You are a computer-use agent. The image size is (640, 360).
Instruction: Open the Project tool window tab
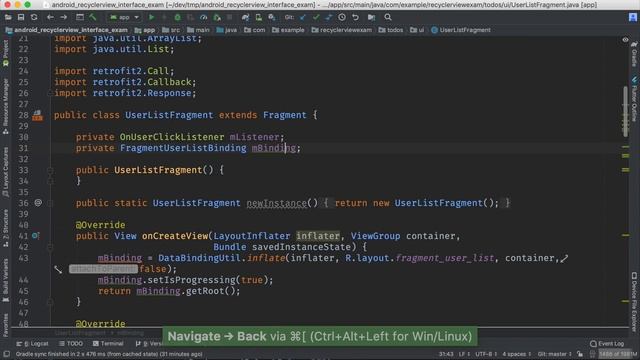(6, 53)
